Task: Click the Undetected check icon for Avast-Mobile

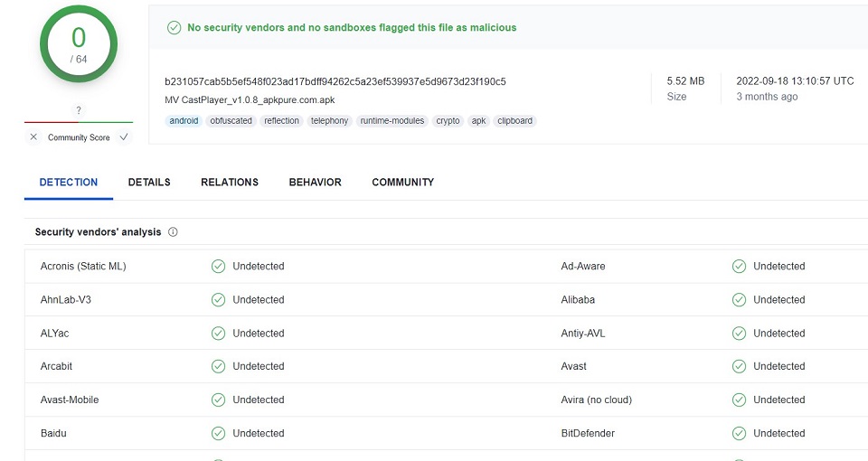Action: pos(219,400)
